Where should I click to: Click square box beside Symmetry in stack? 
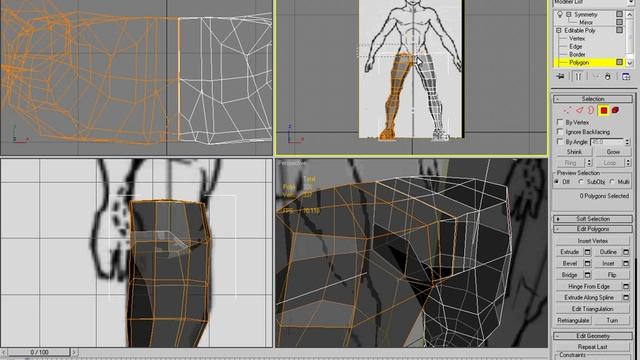[619, 14]
